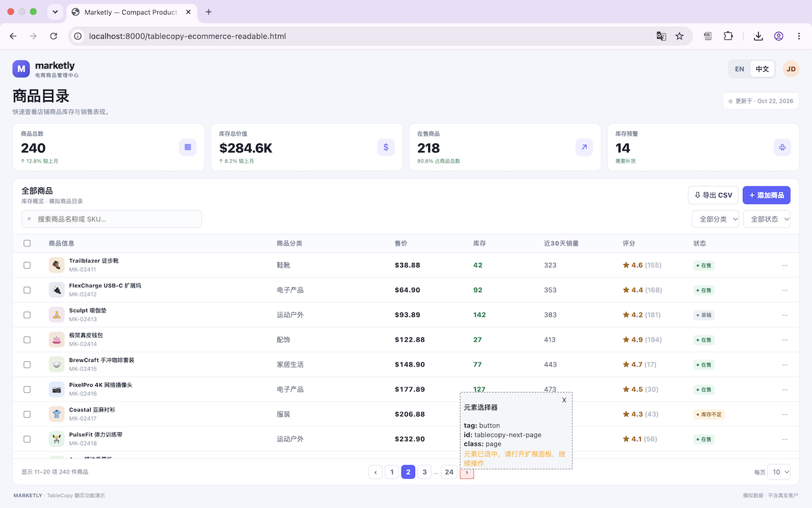Go to the previous page arrow

(376, 472)
